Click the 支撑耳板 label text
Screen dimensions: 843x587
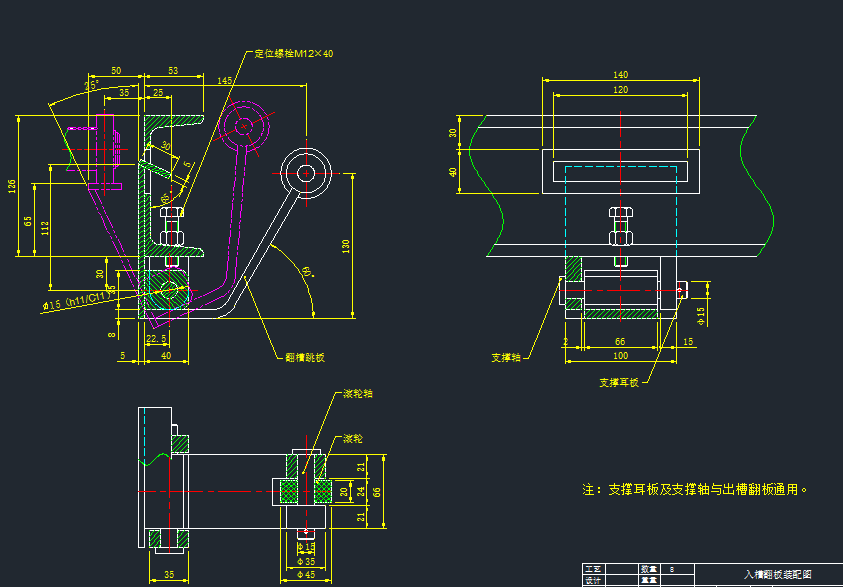pyautogui.click(x=617, y=382)
